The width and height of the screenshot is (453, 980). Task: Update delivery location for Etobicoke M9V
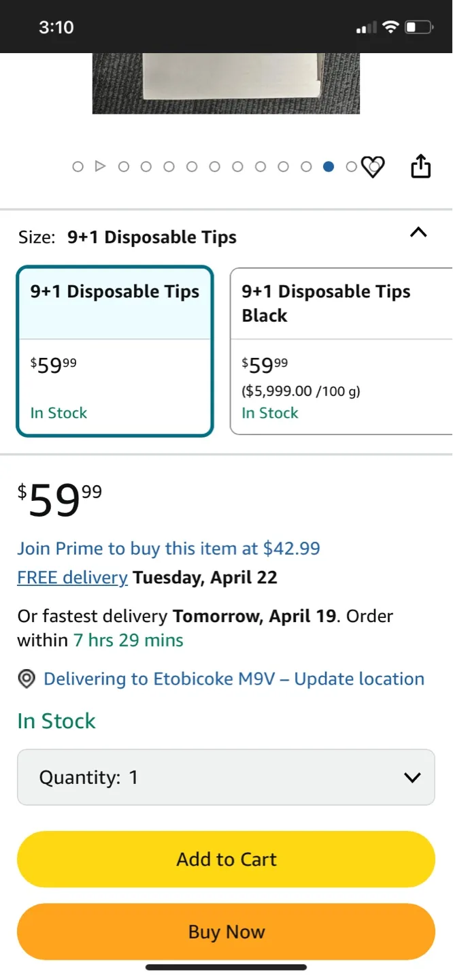(x=233, y=679)
